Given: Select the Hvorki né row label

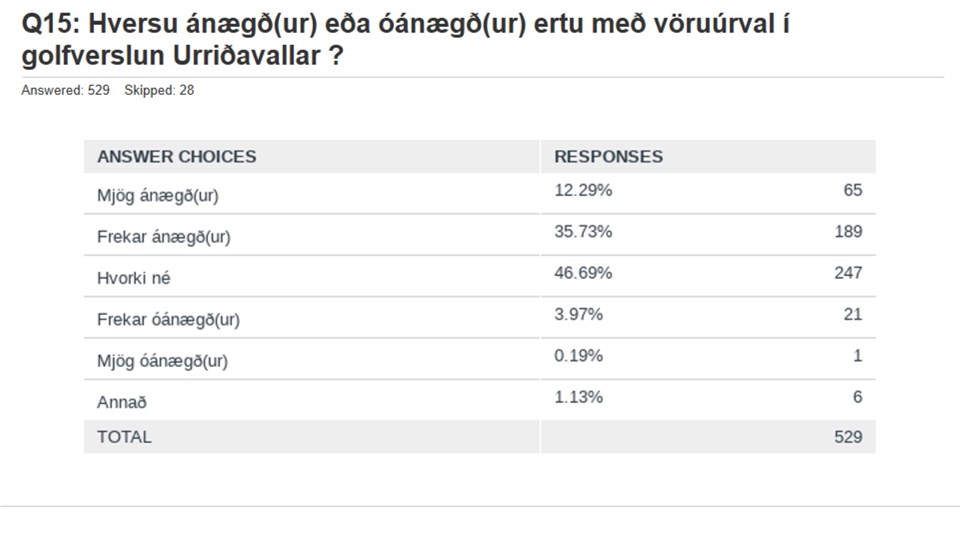Looking at the screenshot, I should 133,278.
